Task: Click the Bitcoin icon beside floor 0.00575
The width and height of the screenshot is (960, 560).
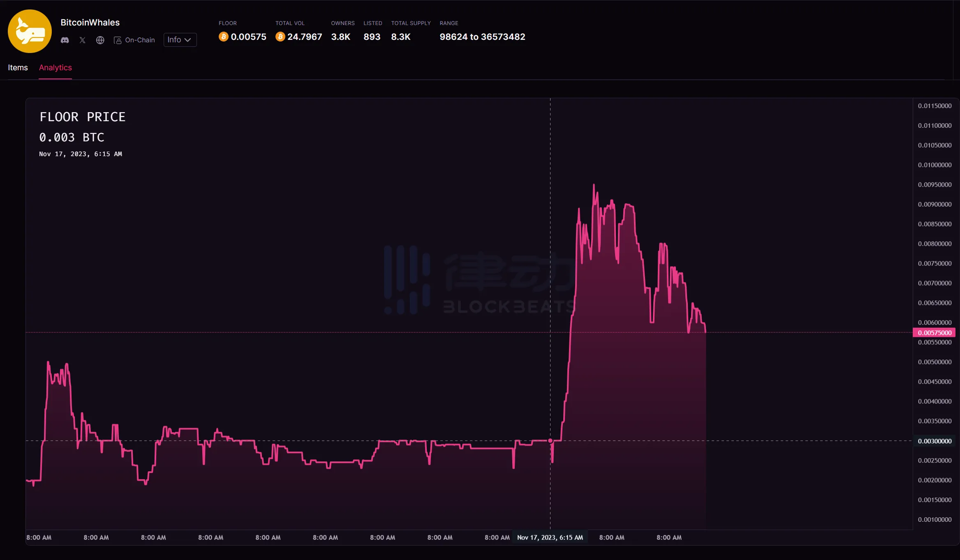Action: [223, 37]
